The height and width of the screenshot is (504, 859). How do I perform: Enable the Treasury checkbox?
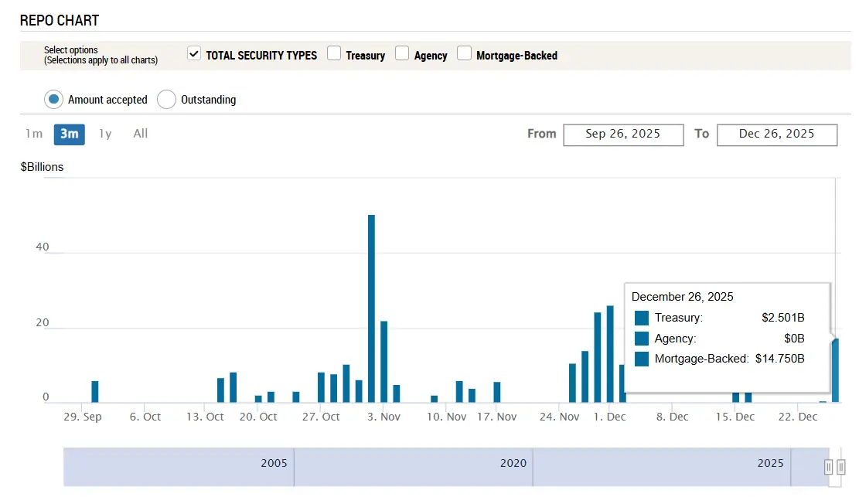[x=334, y=53]
